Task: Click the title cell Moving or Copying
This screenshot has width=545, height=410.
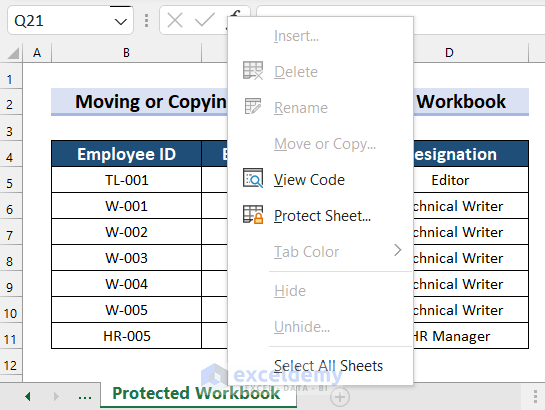Action: [x=139, y=101]
